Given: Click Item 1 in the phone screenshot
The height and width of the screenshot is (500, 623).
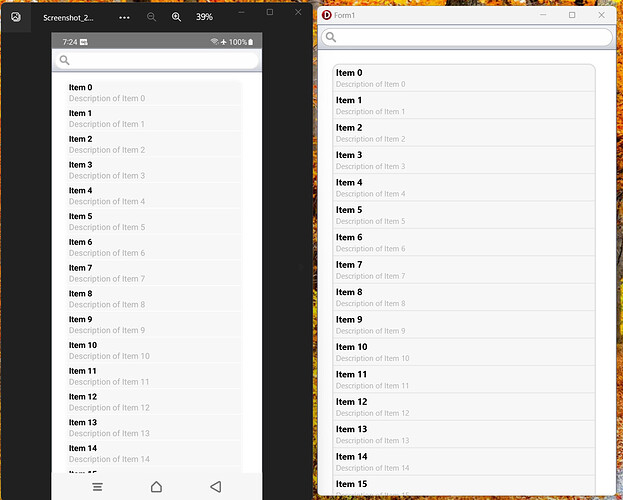Looking at the screenshot, I should click(x=153, y=118).
